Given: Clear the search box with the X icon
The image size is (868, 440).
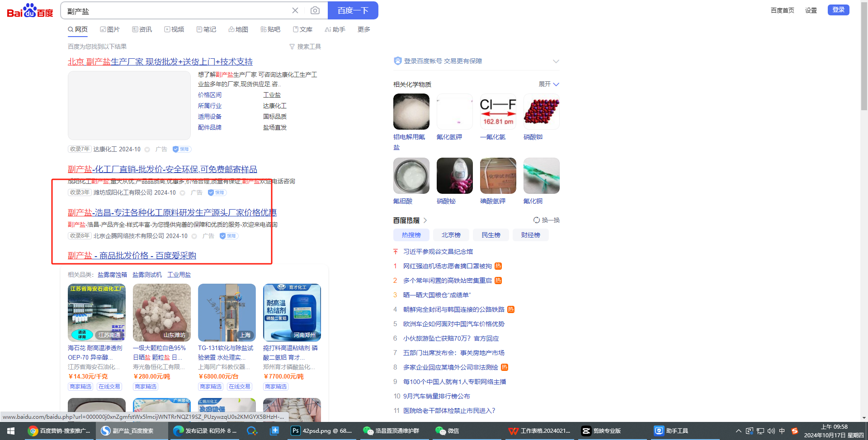Looking at the screenshot, I should [295, 10].
